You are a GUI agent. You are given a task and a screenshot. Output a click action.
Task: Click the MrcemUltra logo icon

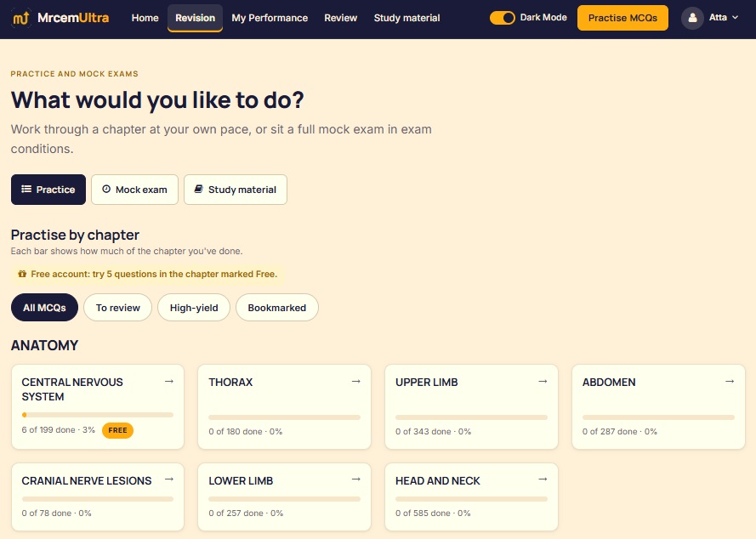pos(21,19)
